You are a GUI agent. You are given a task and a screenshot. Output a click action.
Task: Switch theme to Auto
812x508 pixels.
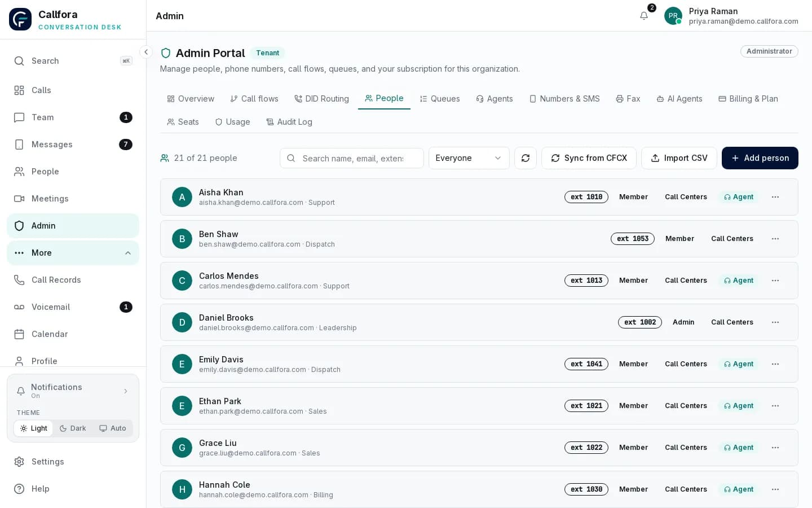click(x=113, y=428)
